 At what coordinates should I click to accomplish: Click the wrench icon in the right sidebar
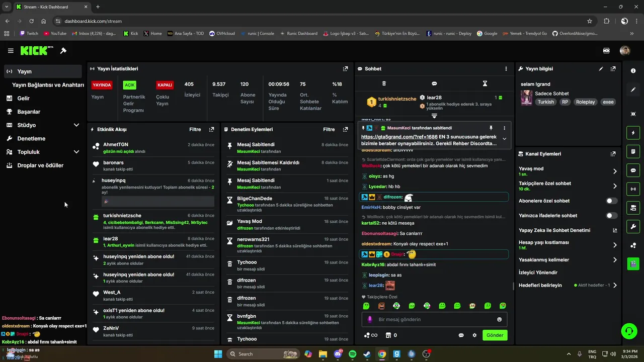click(633, 226)
